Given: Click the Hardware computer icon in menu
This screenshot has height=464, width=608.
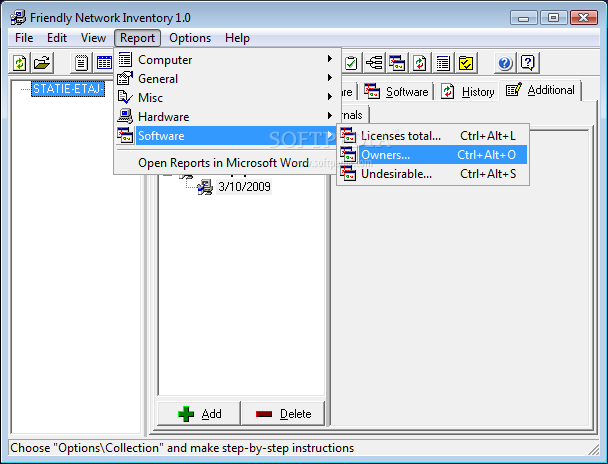Looking at the screenshot, I should click(x=125, y=116).
